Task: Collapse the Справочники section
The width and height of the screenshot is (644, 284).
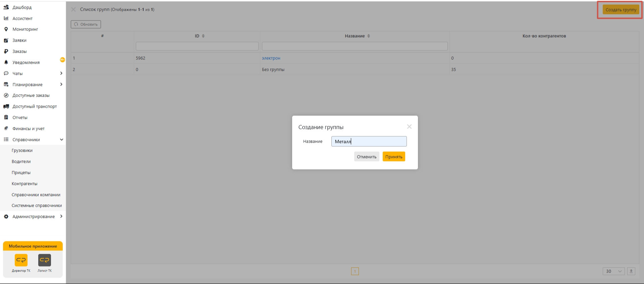Action: click(x=61, y=140)
